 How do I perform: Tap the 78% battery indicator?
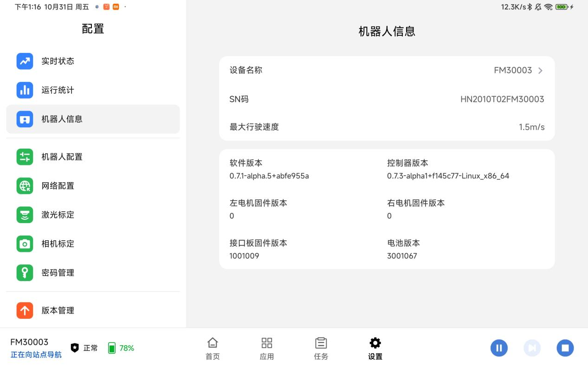click(121, 348)
